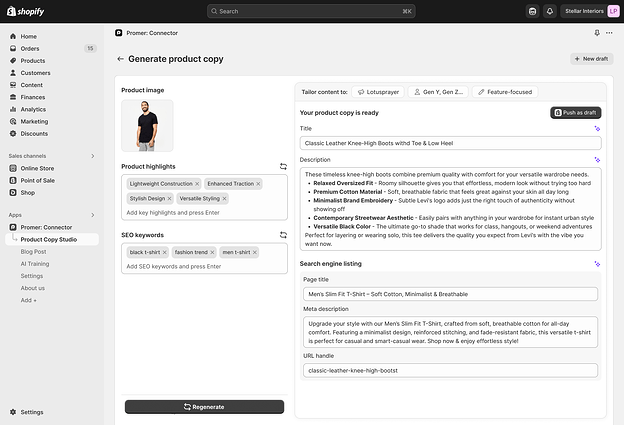Open the notifications bell in top bar
This screenshot has width=624, height=425.
(550, 11)
